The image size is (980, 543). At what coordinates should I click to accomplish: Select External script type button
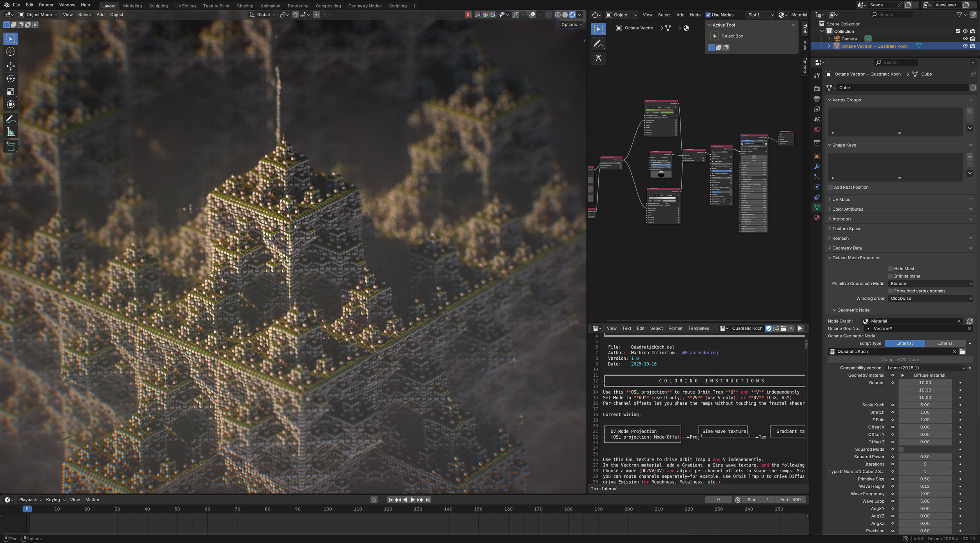945,343
